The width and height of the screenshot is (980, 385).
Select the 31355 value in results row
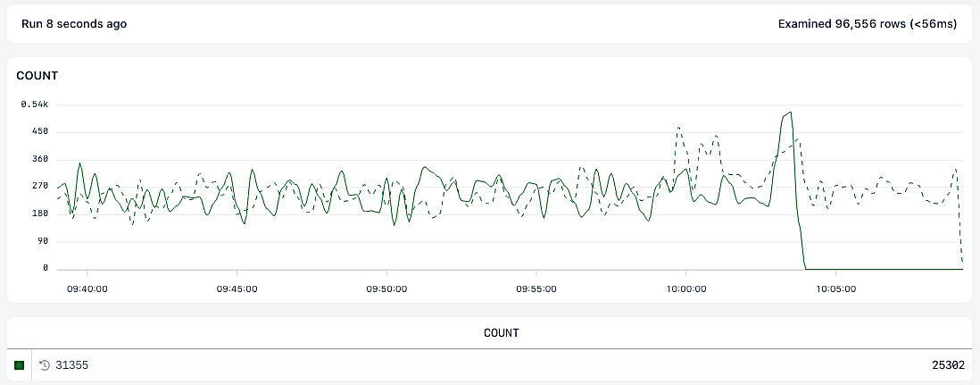click(x=72, y=365)
